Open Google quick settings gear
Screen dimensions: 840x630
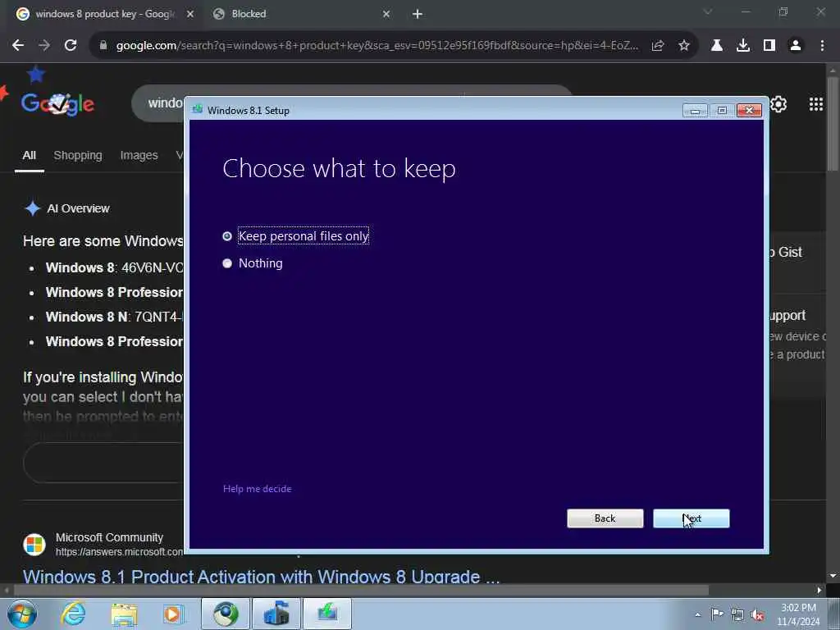(x=778, y=104)
